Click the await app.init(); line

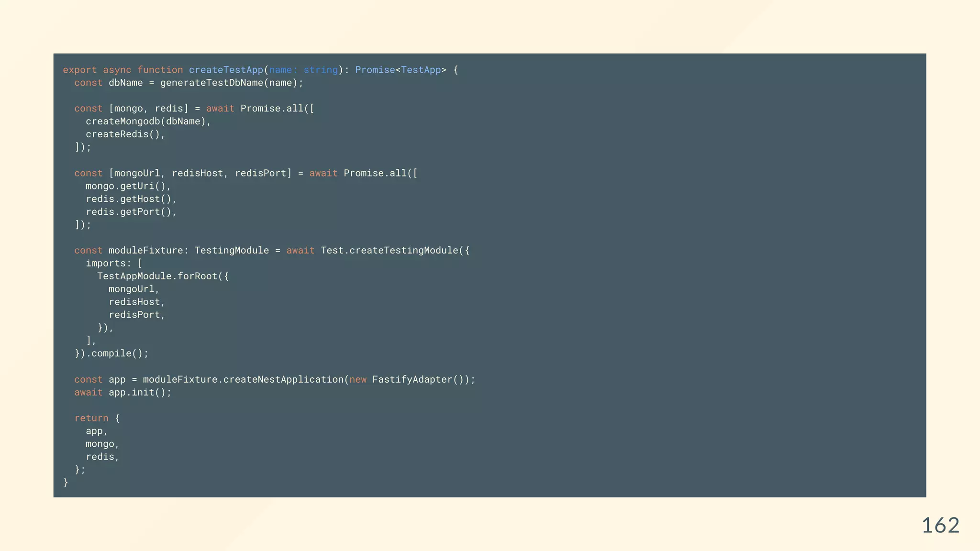[x=122, y=393]
